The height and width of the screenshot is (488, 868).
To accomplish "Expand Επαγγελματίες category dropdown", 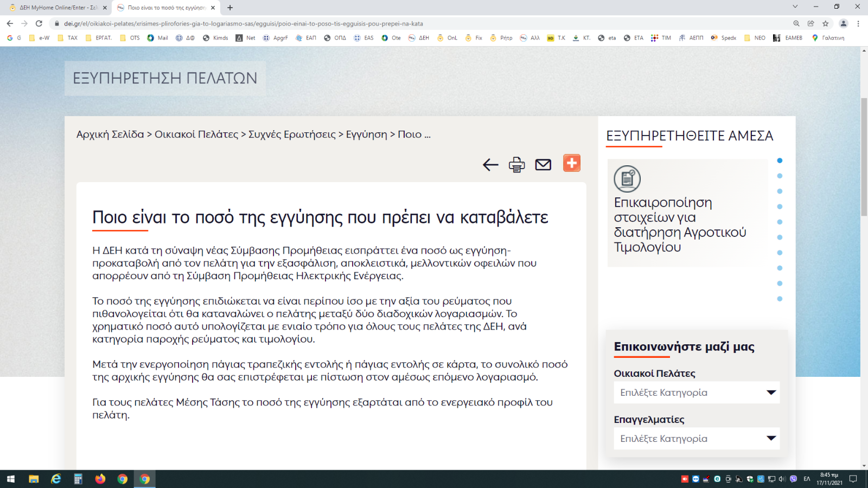I will pyautogui.click(x=697, y=439).
